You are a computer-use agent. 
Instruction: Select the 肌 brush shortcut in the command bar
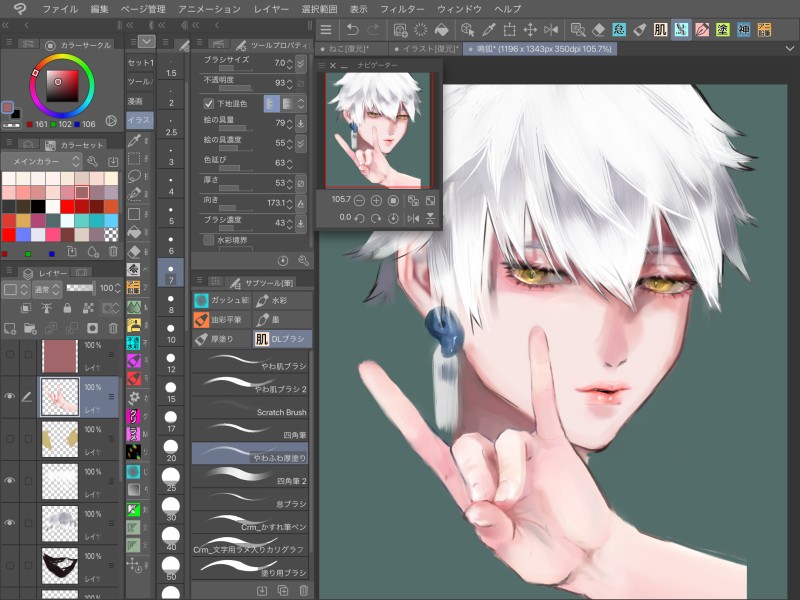[x=660, y=30]
